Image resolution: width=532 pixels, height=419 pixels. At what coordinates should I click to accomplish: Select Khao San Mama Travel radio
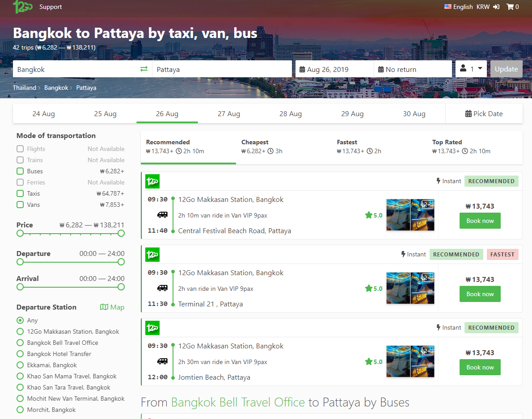(x=21, y=376)
